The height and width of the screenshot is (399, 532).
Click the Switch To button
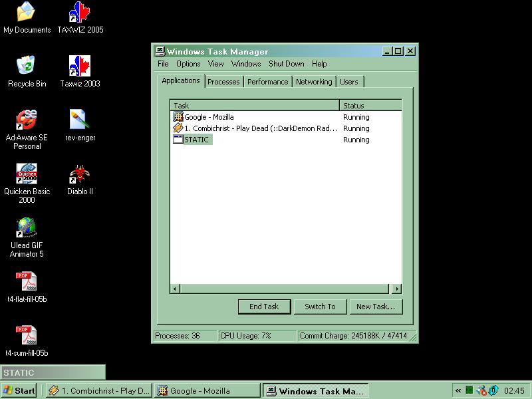(320, 307)
